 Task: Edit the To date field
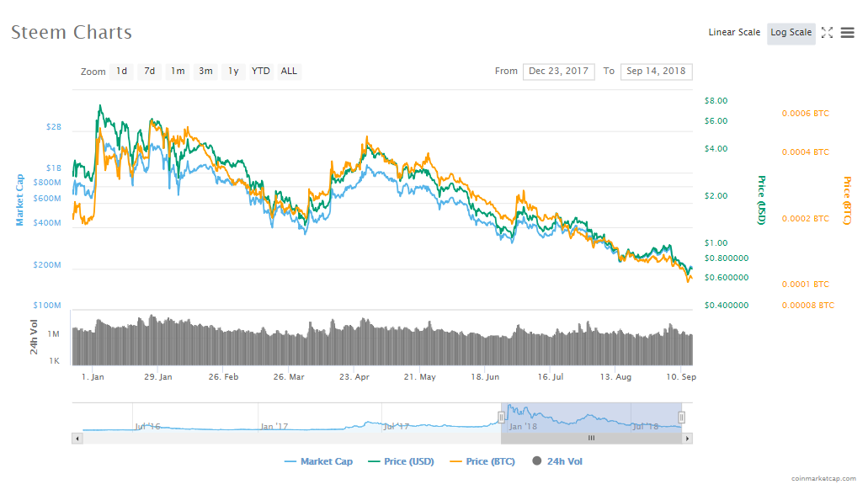pos(656,72)
